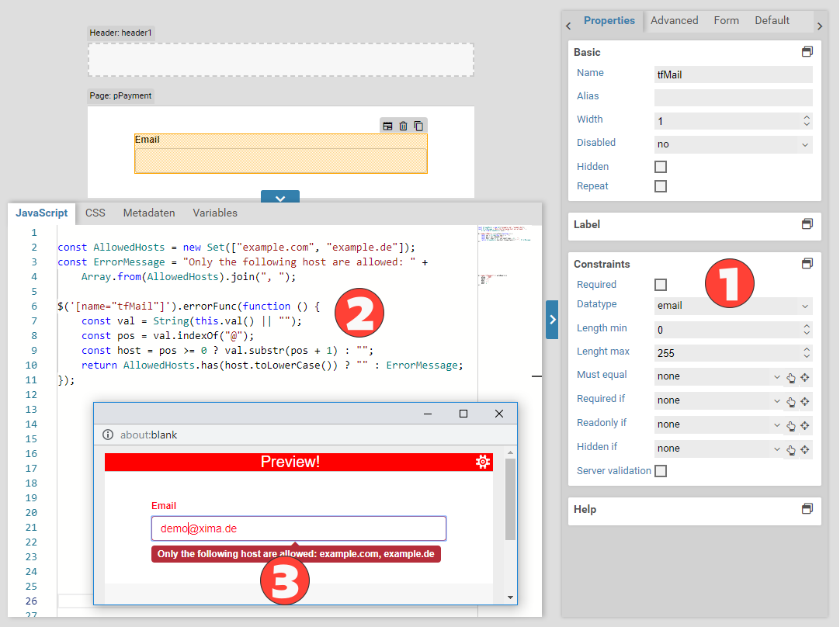The image size is (840, 627).
Task: Toggle the Hidden checkbox
Action: [661, 167]
